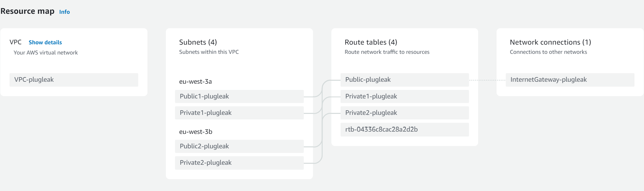644x191 pixels.
Task: Click the eu-west-3a availability zone label
Action: coord(196,82)
